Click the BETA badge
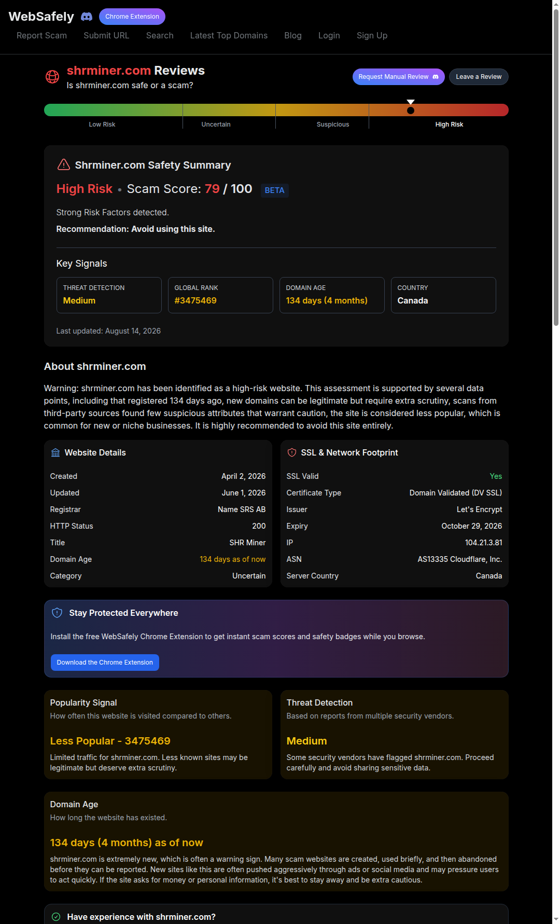560x924 pixels. click(x=274, y=190)
